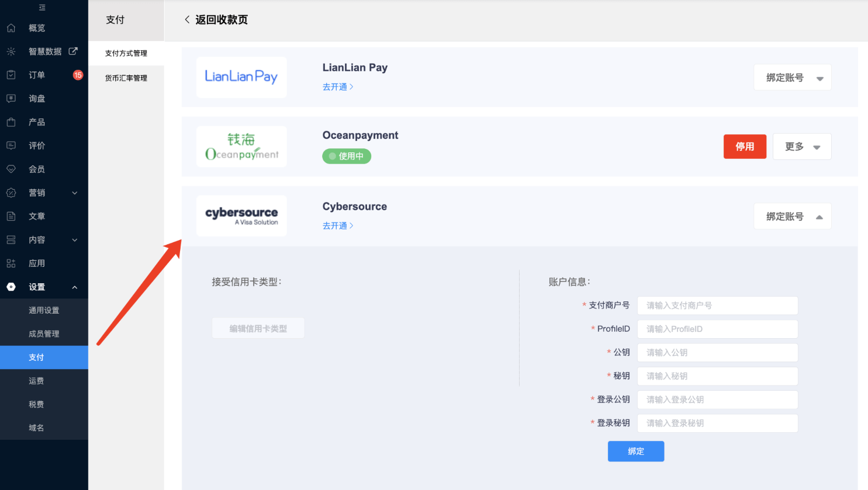This screenshot has height=490, width=868.
Task: Select 运费 in settings menu
Action: pyautogui.click(x=36, y=381)
